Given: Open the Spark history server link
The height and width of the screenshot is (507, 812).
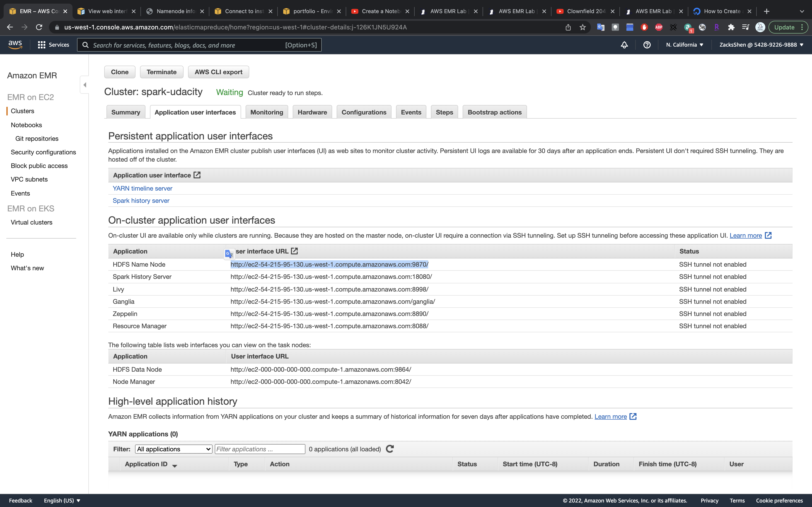Looking at the screenshot, I should [x=141, y=201].
